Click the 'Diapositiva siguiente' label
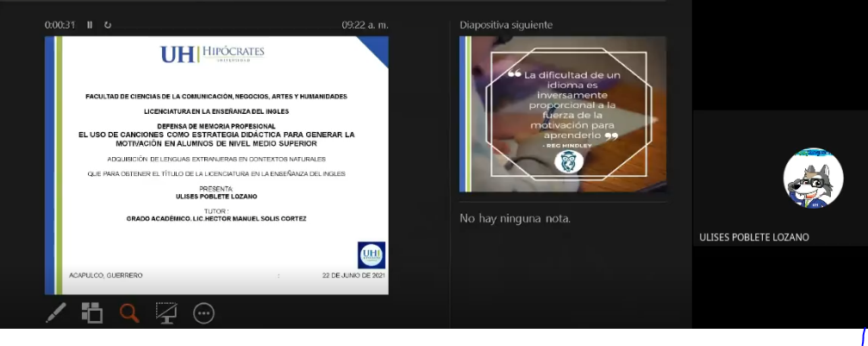Viewport: 868px width, 346px height. click(x=506, y=25)
